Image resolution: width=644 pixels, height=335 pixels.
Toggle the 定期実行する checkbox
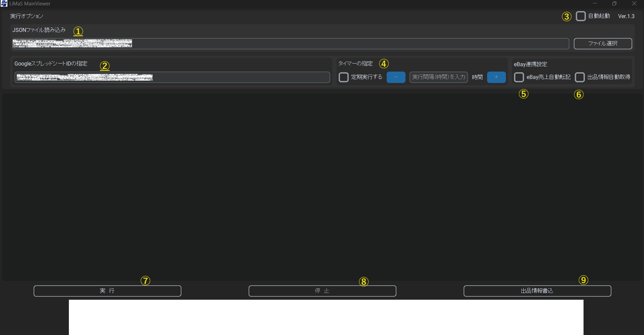(343, 77)
